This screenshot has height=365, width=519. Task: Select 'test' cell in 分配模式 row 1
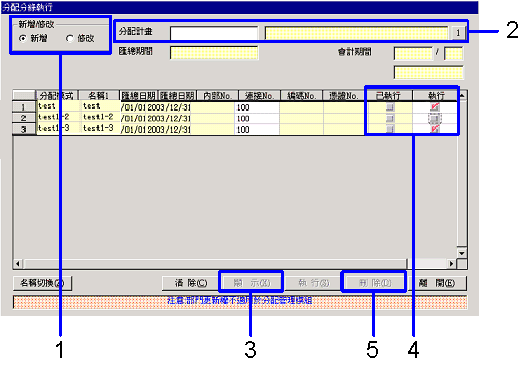58,106
